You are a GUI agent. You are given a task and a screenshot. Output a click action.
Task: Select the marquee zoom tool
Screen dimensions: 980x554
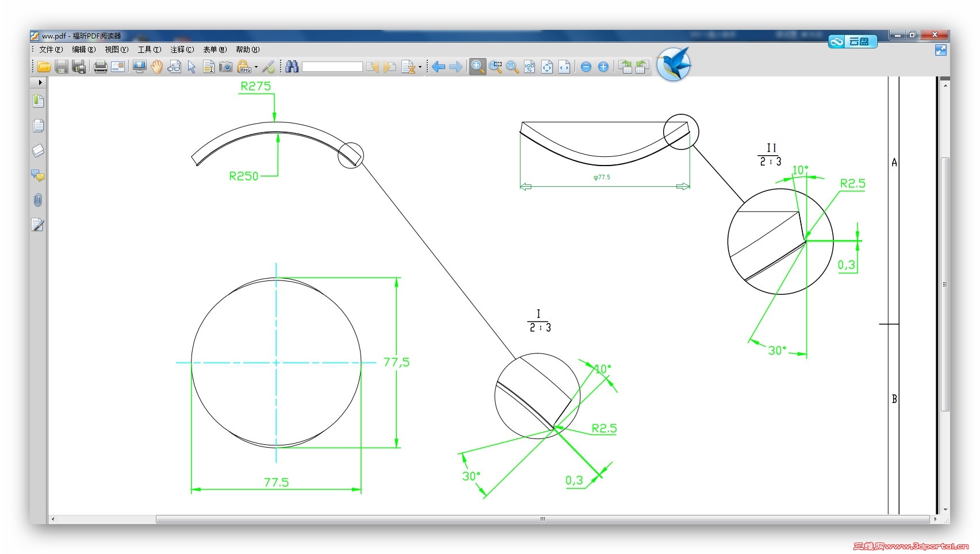coord(495,67)
